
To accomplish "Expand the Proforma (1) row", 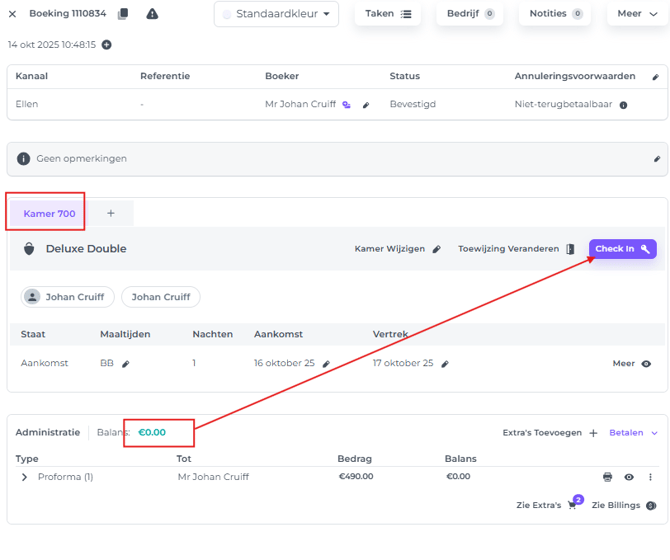I will coord(24,477).
